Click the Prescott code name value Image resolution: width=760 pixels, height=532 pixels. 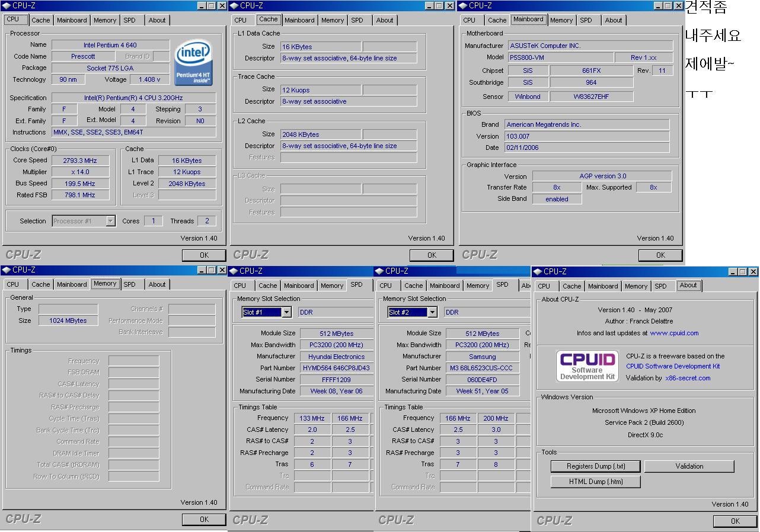click(83, 56)
